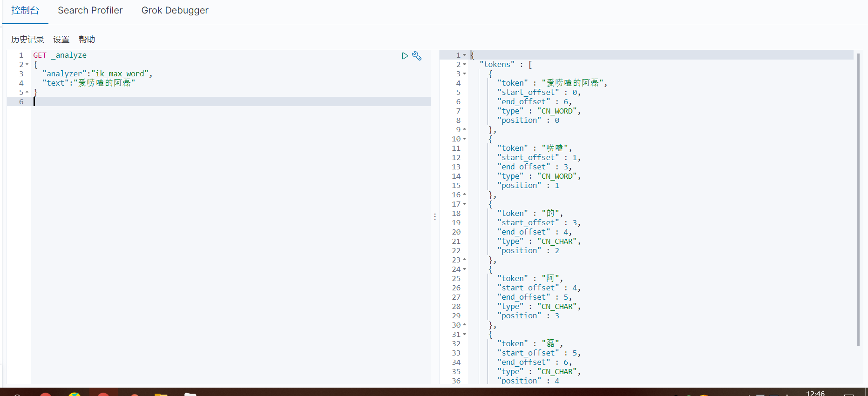Click "type" : "CN_WORD" on line 7
The width and height of the screenshot is (868, 396).
coord(539,111)
